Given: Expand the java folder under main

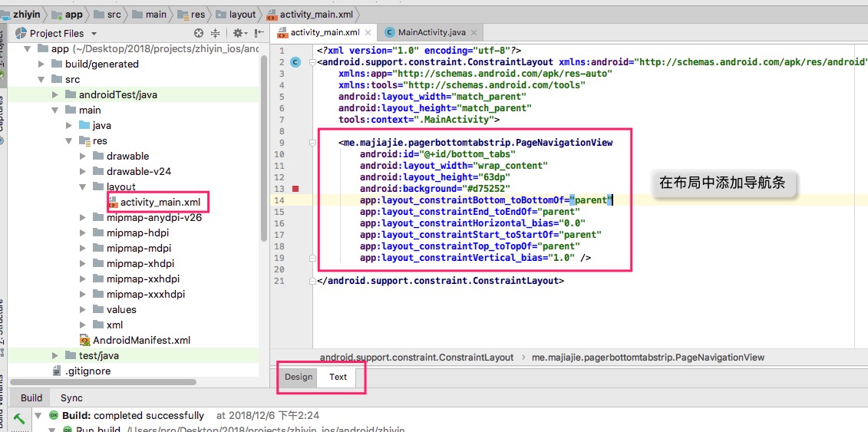Looking at the screenshot, I should [x=68, y=126].
